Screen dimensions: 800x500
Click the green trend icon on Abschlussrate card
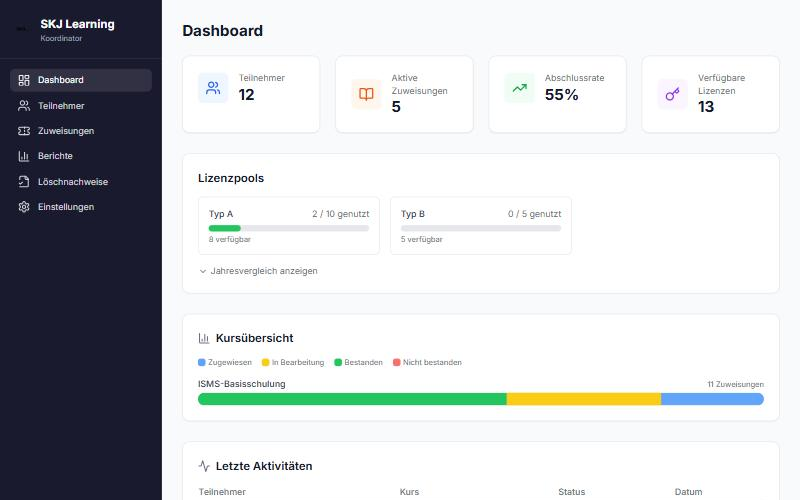(519, 88)
